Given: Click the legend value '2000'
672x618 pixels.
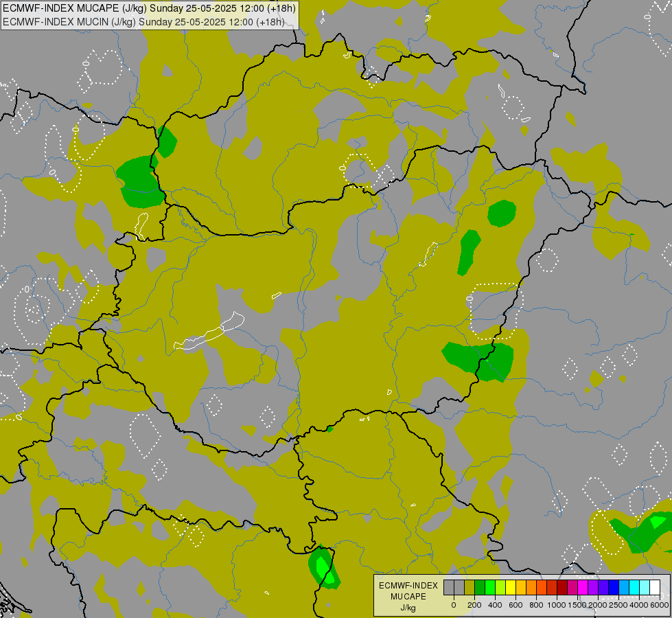Looking at the screenshot, I should pos(598,605).
